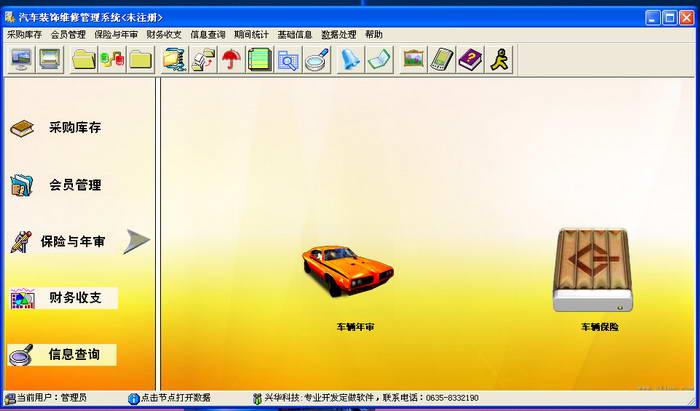Click the magnifying glass toolbar icon
This screenshot has height=411, width=700.
tap(317, 59)
